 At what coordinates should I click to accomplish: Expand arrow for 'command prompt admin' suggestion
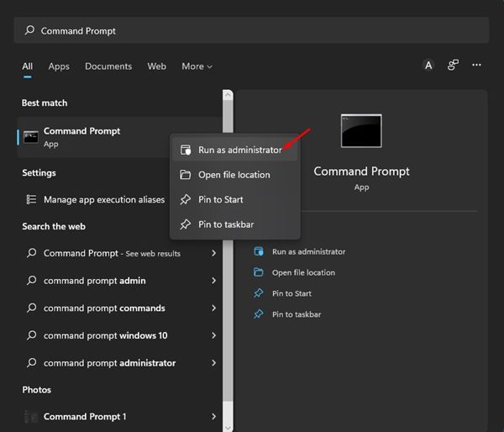click(213, 281)
